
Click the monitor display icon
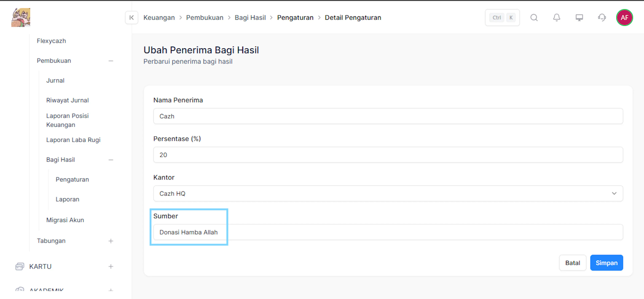coord(579,17)
